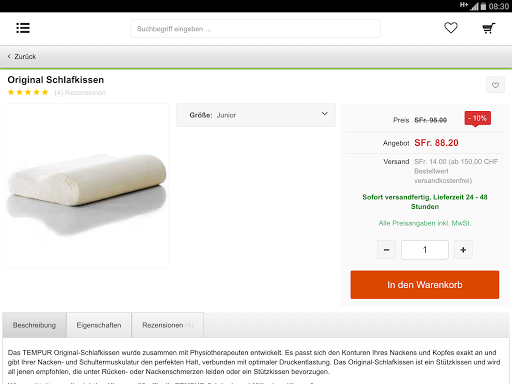Open the shopping cart icon
The height and width of the screenshot is (384, 512).
coord(489,28)
